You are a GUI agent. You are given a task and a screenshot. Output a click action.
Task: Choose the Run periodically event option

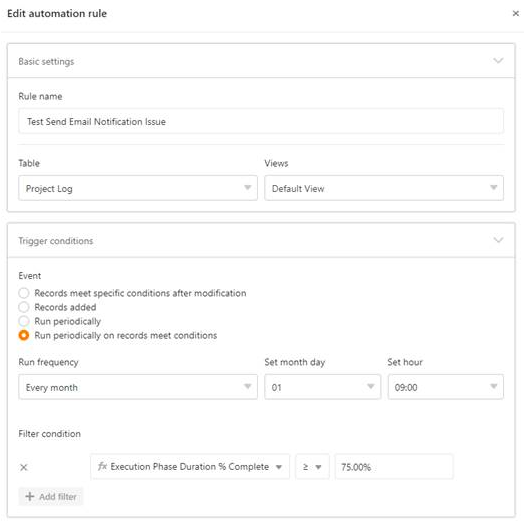(x=23, y=321)
